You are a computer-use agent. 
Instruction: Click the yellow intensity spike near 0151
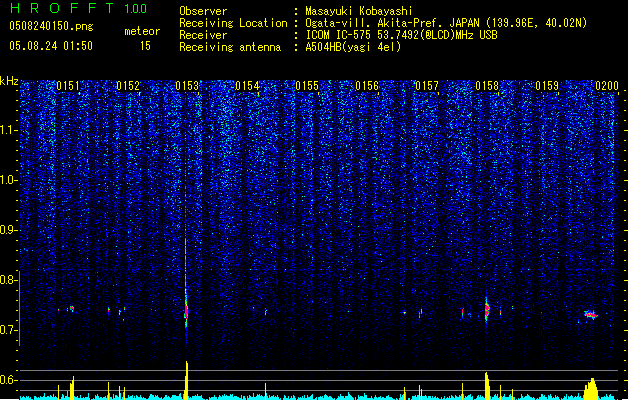tap(72, 387)
